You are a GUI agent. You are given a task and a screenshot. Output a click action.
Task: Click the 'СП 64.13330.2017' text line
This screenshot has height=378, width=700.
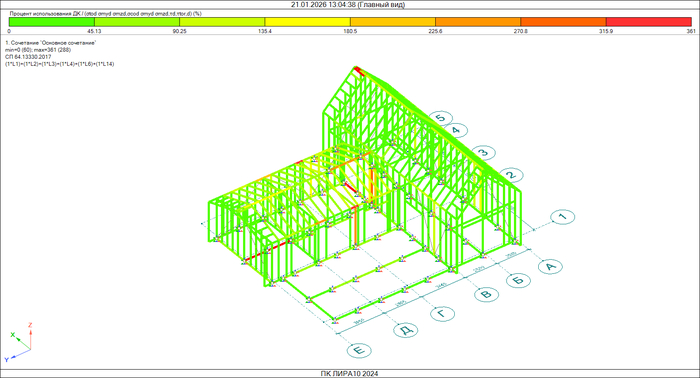(x=28, y=57)
